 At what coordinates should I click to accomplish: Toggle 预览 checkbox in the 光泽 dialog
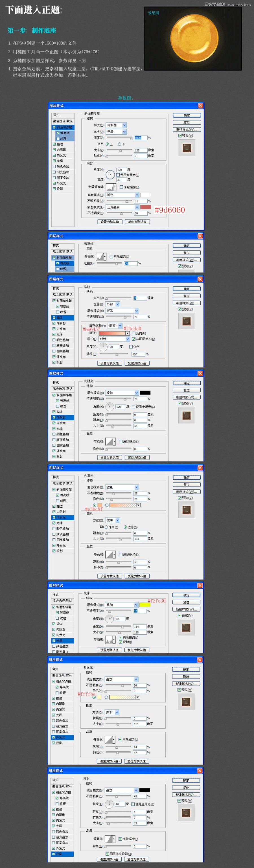coord(179,615)
